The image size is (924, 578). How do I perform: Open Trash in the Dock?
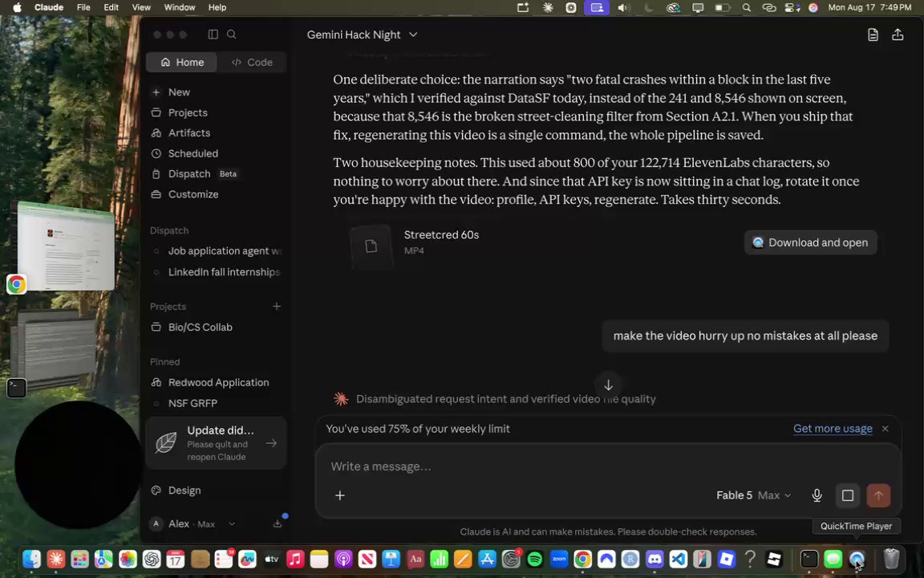892,559
